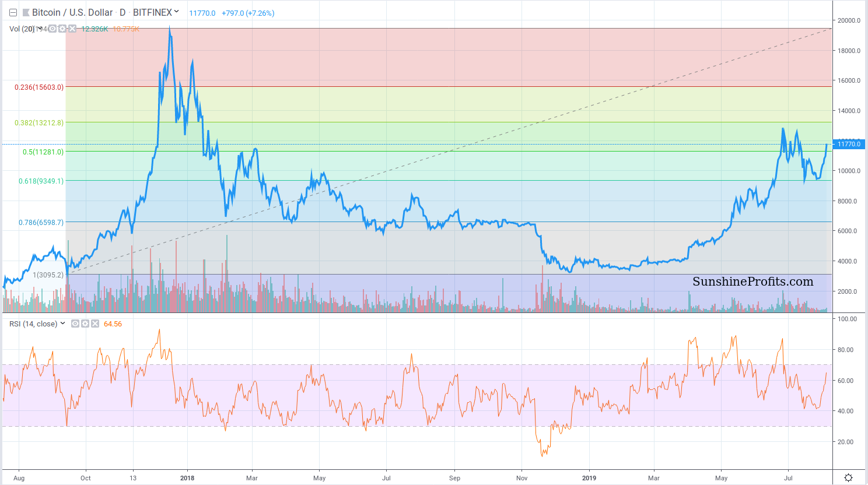
Task: Click the 100.00 label on the RSI scale
Action: (847, 319)
